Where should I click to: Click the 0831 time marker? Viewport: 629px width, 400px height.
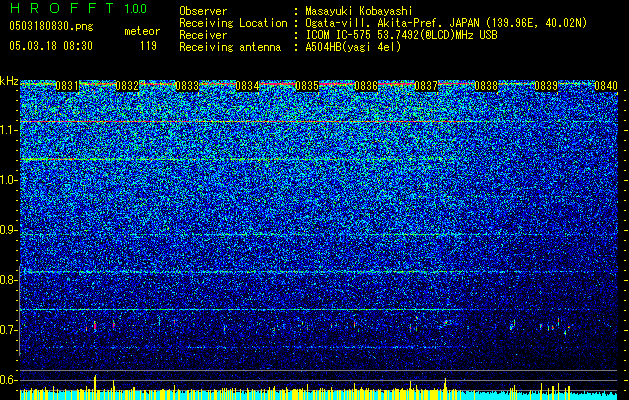[x=67, y=86]
